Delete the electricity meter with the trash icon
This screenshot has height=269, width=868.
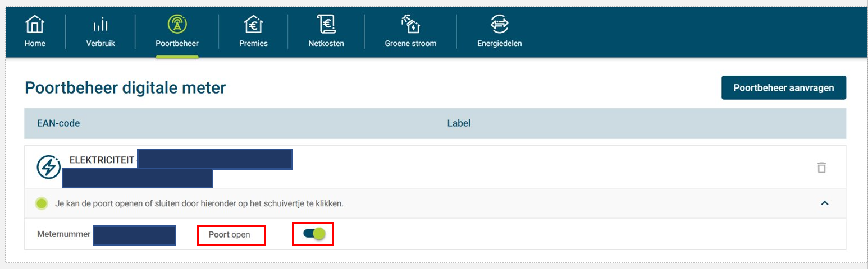tap(821, 168)
